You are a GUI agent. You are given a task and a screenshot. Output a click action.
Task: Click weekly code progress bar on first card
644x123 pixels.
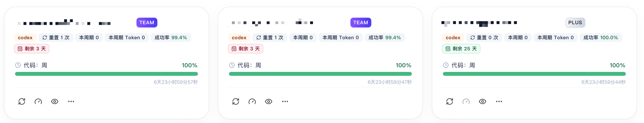[106, 74]
